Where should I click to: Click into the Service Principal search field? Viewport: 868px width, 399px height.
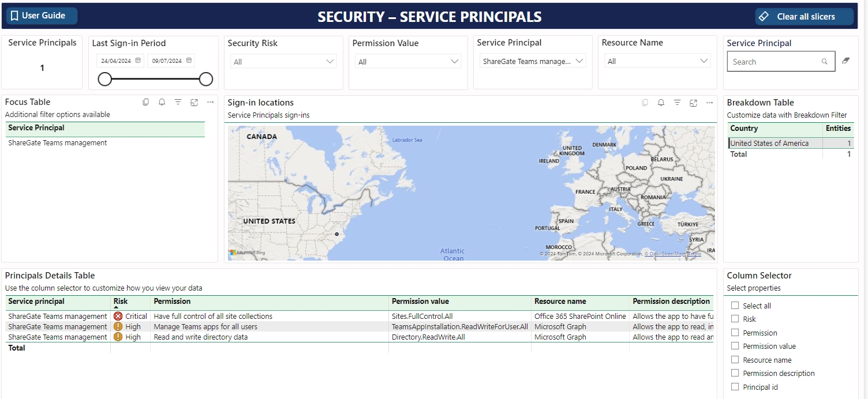[773, 62]
